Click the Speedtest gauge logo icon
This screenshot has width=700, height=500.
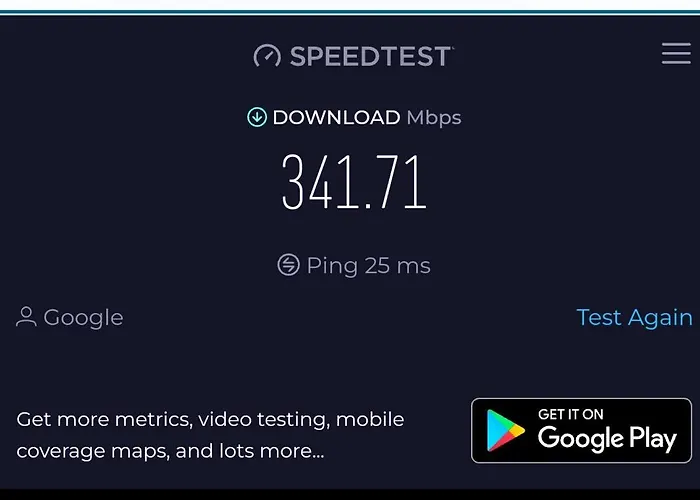coord(267,56)
